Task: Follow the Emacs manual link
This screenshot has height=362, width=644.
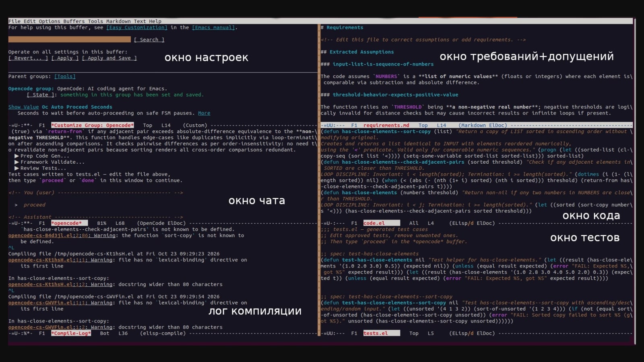Action: pyautogui.click(x=213, y=27)
